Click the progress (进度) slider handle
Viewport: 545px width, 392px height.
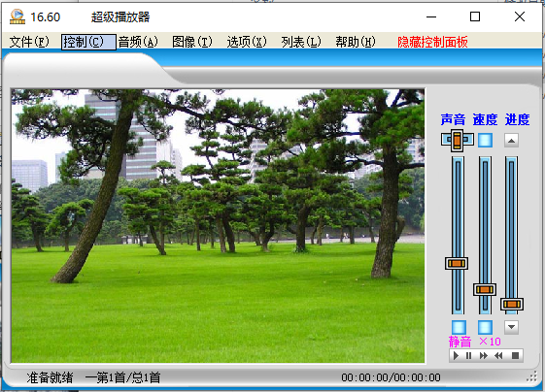[x=512, y=304]
